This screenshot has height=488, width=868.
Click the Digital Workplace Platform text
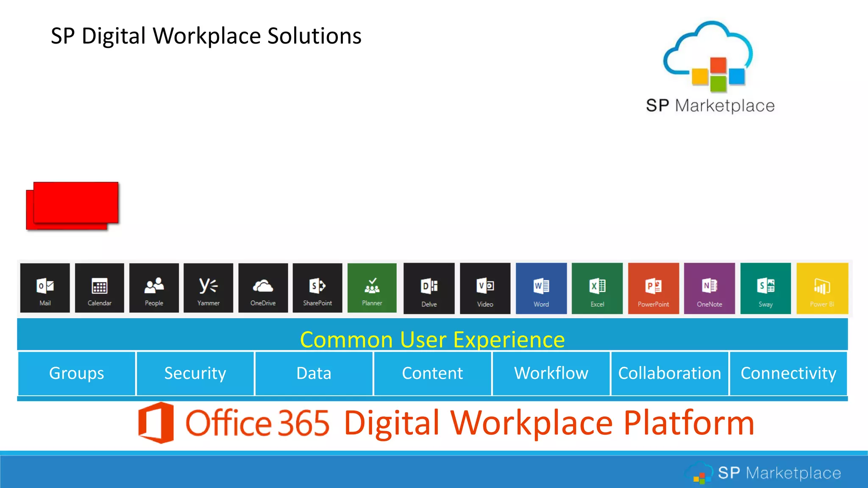[x=549, y=423]
